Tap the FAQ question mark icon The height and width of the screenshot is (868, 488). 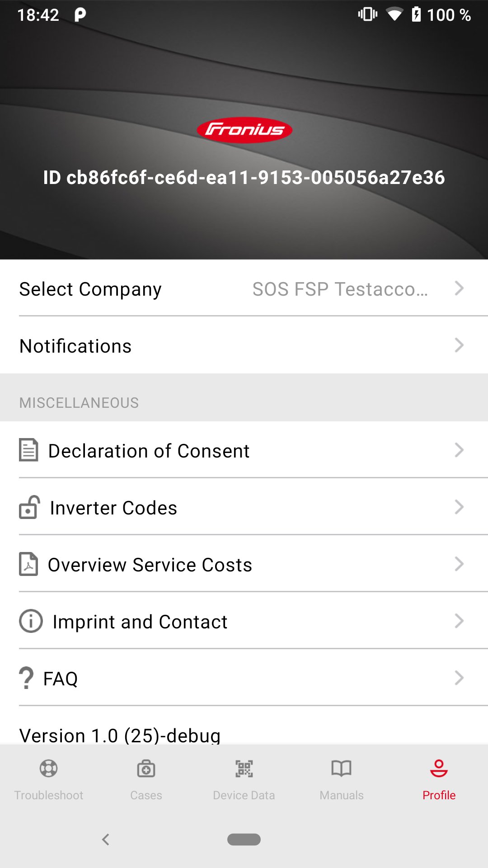click(26, 678)
